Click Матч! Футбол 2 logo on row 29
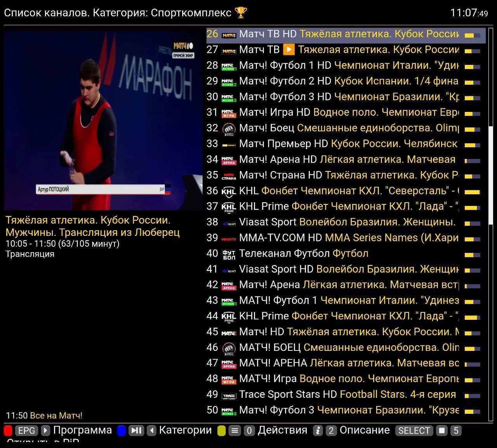This screenshot has width=497, height=448. (229, 82)
